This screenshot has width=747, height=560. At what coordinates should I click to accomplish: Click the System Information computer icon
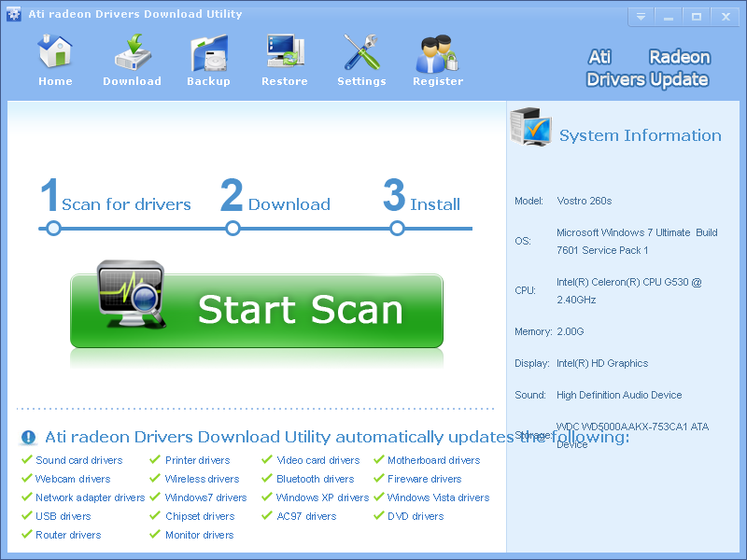(530, 129)
